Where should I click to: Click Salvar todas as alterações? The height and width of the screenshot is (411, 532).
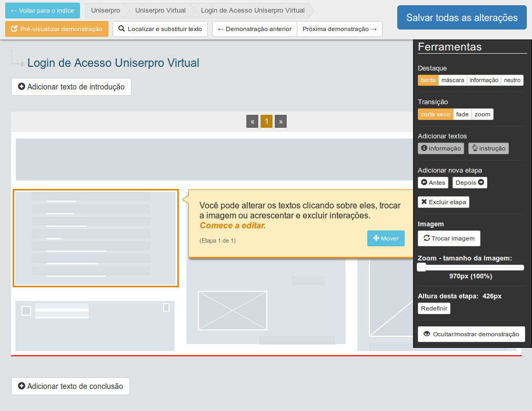coord(461,17)
